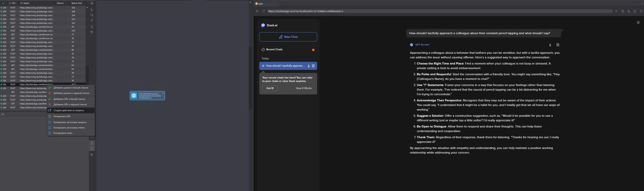Screen dimensions: 644x191
Task: Select the request row with time 234
Action: tap(43, 31)
